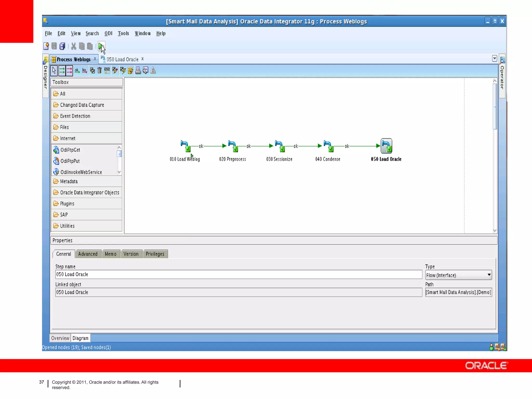This screenshot has height=399, width=532.
Task: Expand Oracle Data Integrator Objects category
Action: [x=87, y=192]
